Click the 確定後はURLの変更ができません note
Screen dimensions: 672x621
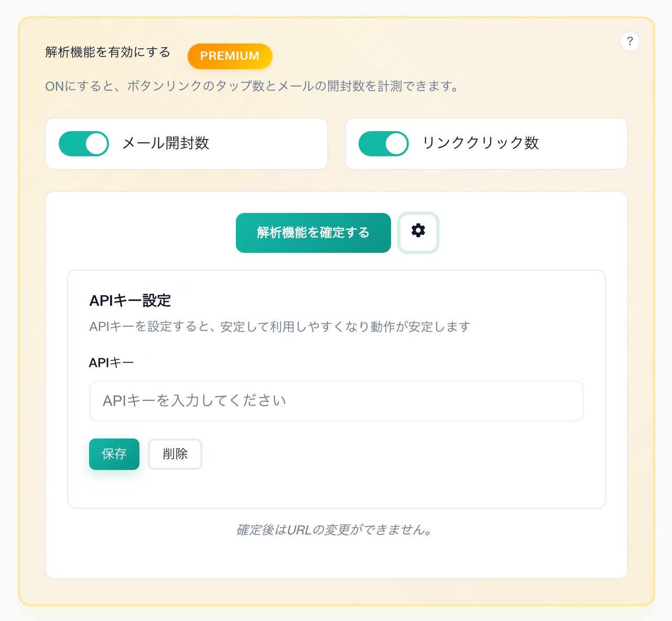(335, 530)
